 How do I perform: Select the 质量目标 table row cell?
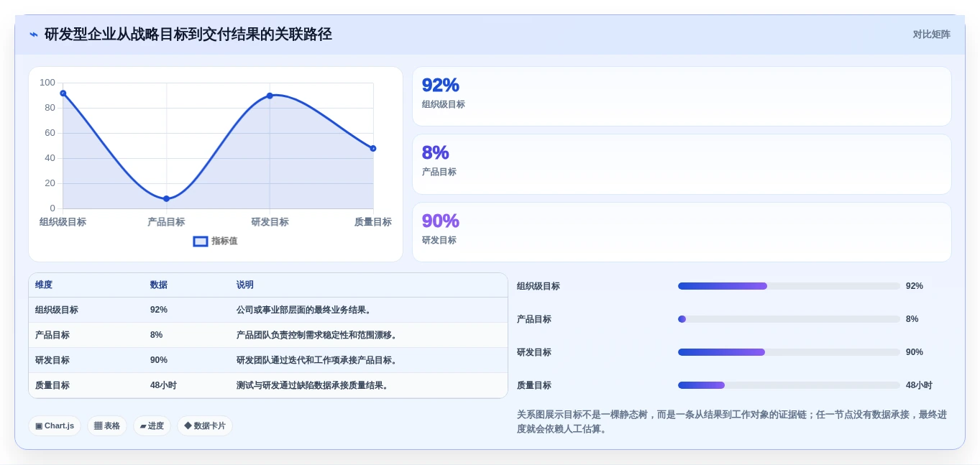[x=52, y=385]
